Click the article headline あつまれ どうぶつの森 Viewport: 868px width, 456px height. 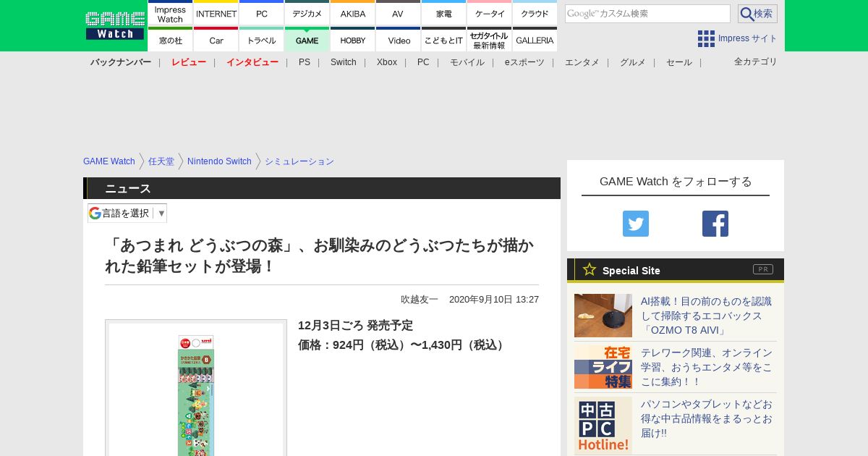[x=319, y=256]
